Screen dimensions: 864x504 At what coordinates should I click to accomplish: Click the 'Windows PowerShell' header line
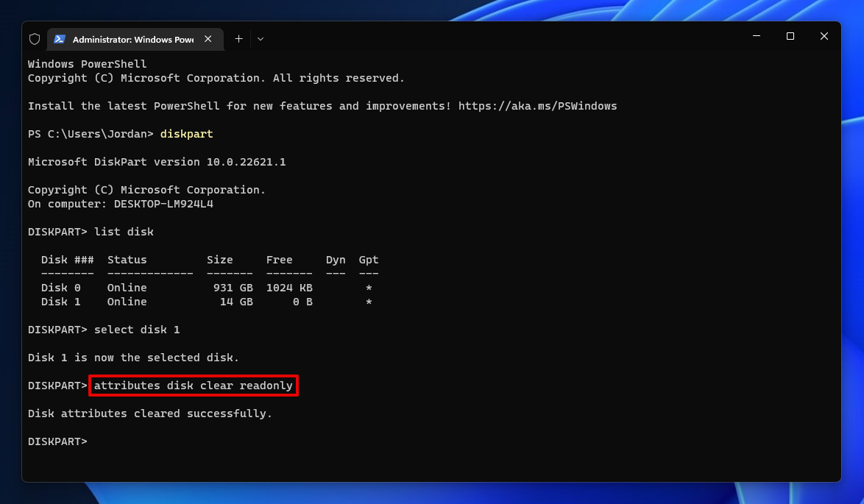(x=87, y=64)
